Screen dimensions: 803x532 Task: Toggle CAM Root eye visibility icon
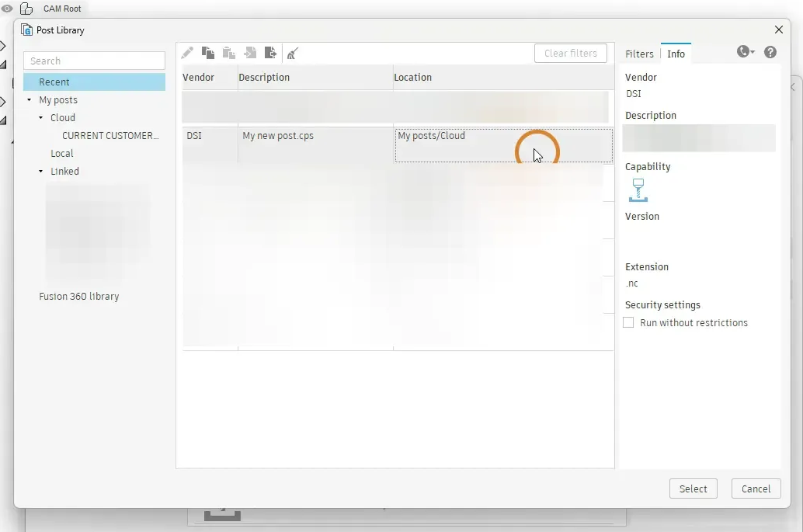coord(7,9)
